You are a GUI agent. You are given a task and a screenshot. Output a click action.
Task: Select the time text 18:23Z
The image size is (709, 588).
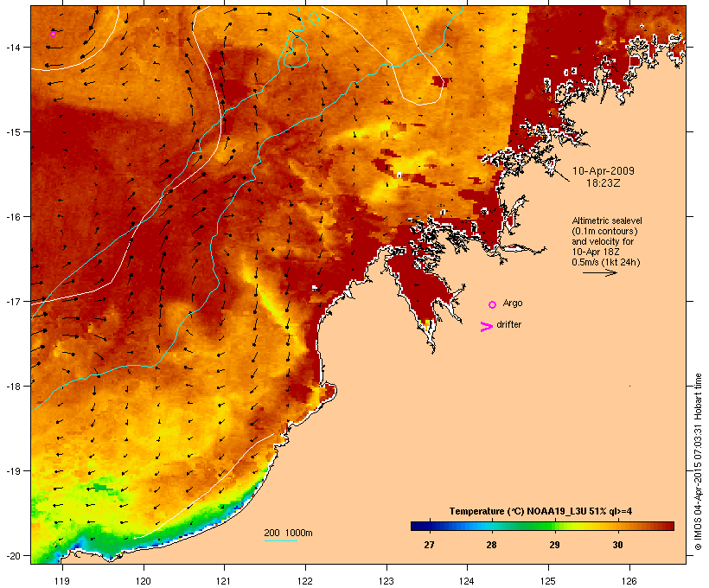604,183
